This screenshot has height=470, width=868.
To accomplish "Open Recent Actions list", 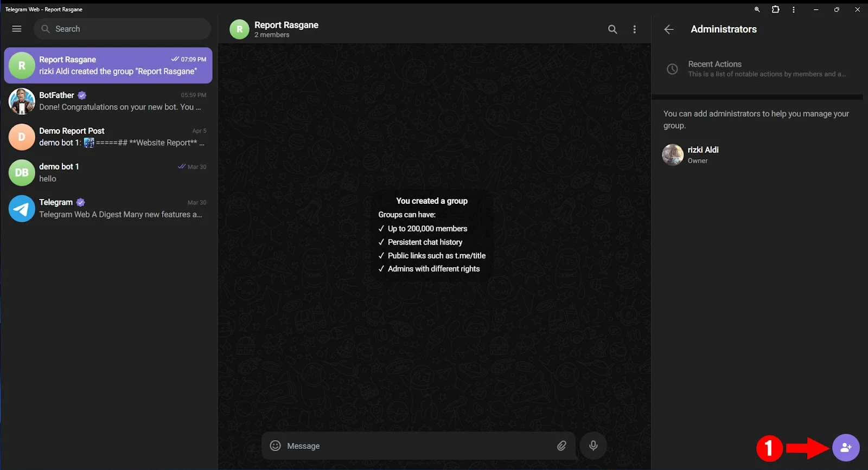I will 757,69.
